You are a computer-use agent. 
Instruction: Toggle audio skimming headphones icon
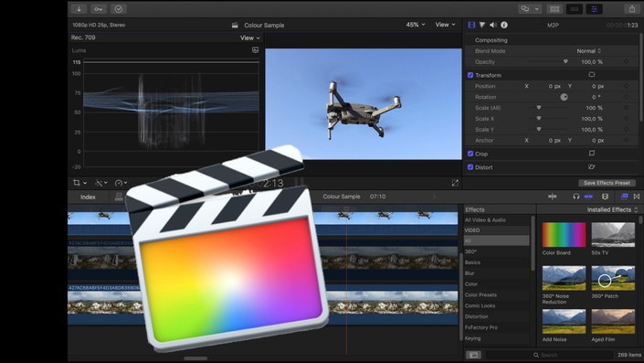[x=575, y=197]
